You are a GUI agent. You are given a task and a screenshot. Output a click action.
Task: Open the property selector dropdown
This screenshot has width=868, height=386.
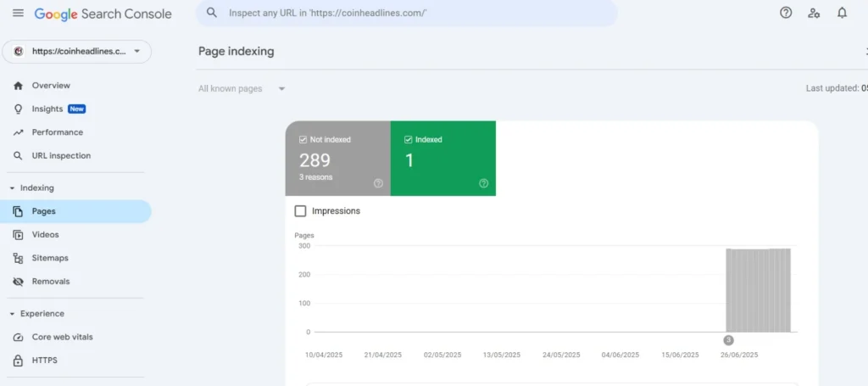77,52
